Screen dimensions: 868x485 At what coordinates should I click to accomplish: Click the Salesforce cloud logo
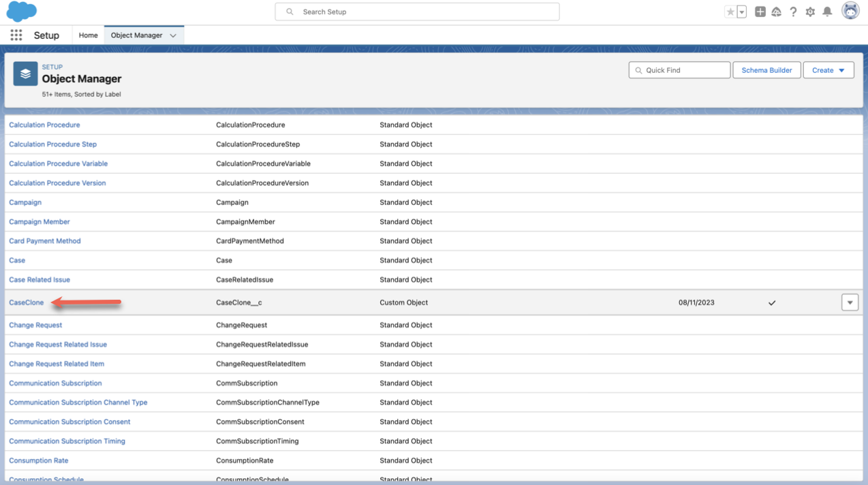tap(21, 12)
